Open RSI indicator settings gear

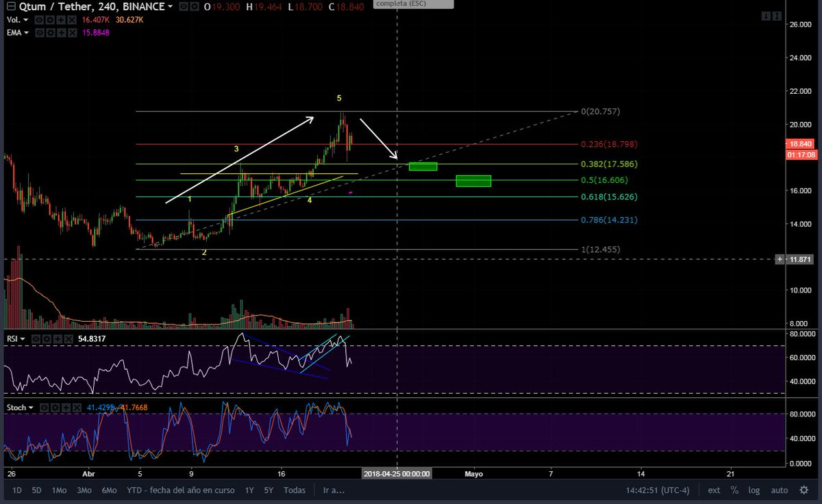47,339
